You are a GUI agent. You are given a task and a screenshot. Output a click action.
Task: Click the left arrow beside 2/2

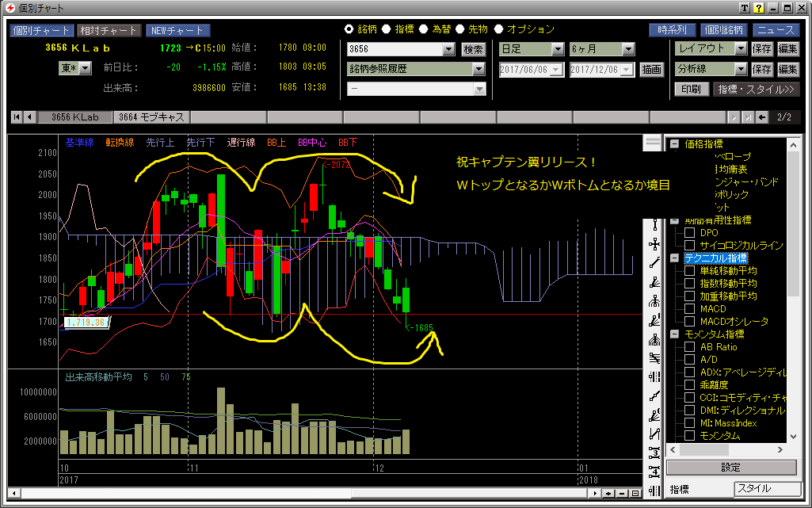pos(762,117)
